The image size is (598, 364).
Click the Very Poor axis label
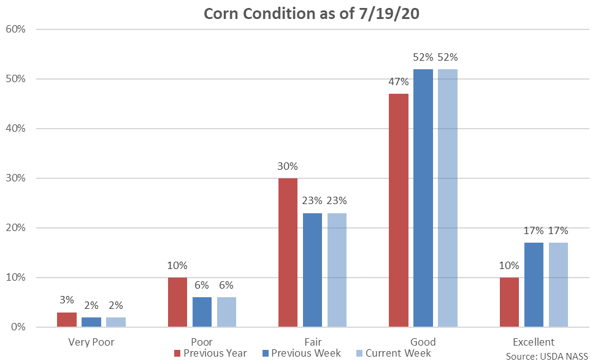tap(91, 342)
